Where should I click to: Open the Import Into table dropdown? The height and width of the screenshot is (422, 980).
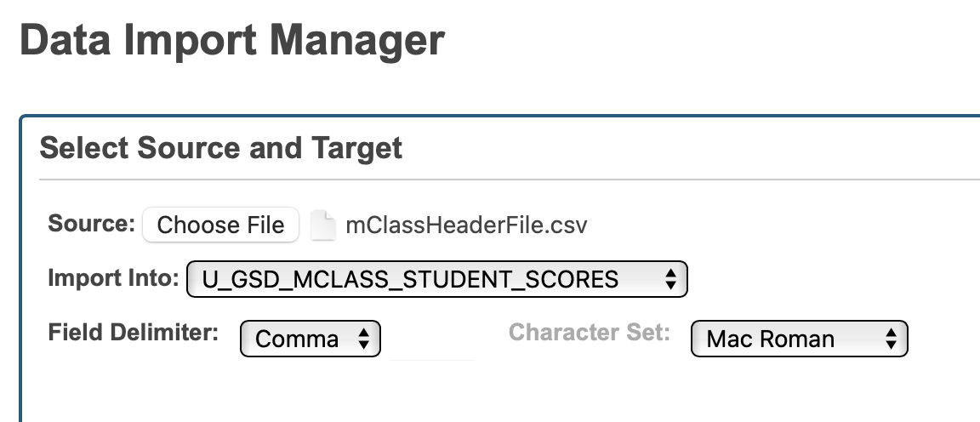pos(436,279)
